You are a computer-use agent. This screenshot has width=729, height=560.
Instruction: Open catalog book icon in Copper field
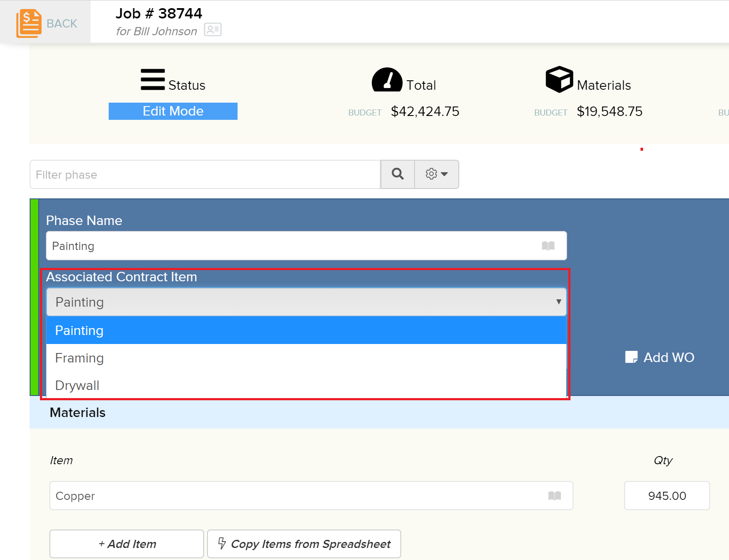pyautogui.click(x=555, y=496)
